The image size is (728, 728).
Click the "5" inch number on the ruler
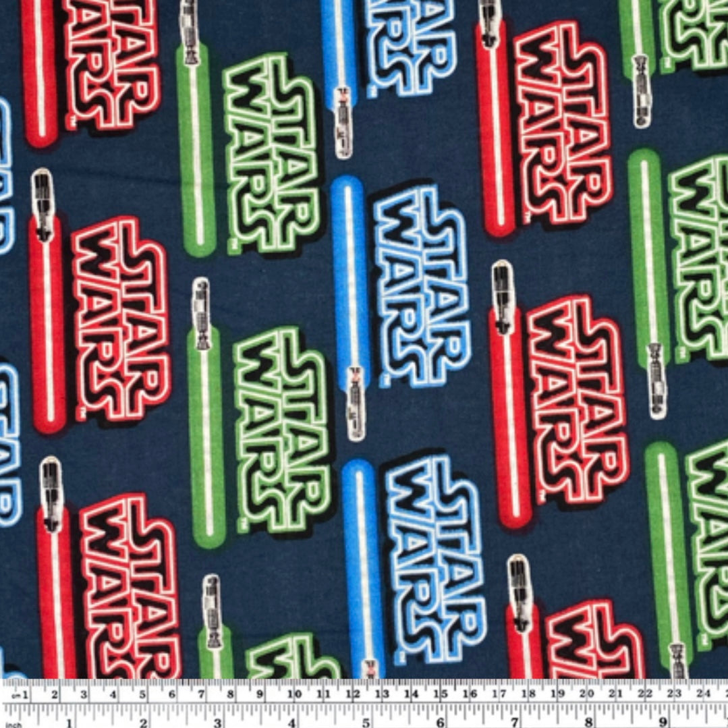tap(366, 723)
